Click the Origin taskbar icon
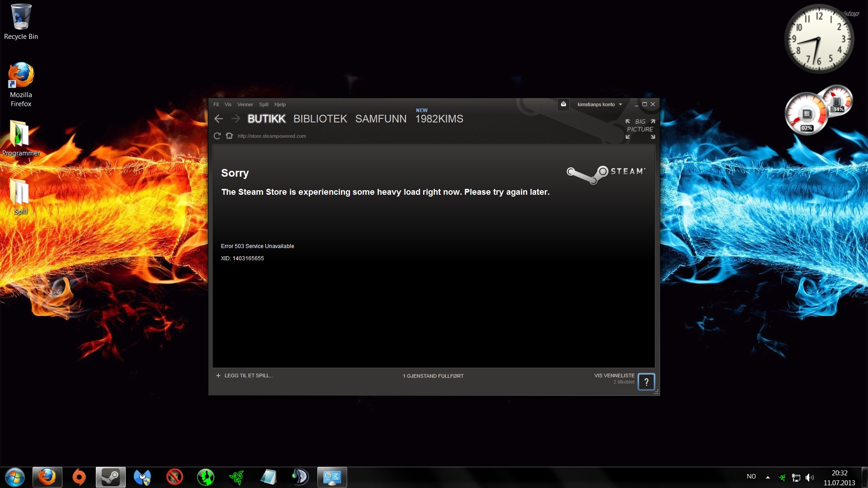The height and width of the screenshot is (488, 868). 79,477
